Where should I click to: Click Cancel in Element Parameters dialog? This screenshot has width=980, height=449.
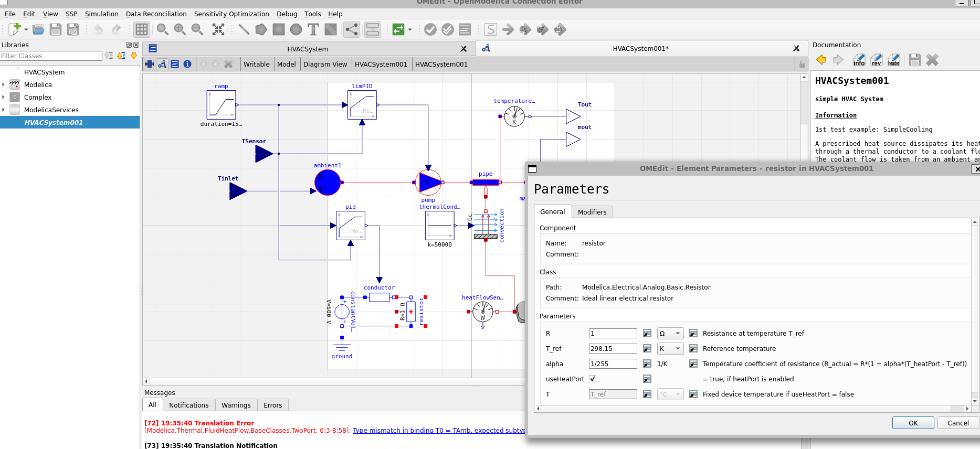(958, 423)
